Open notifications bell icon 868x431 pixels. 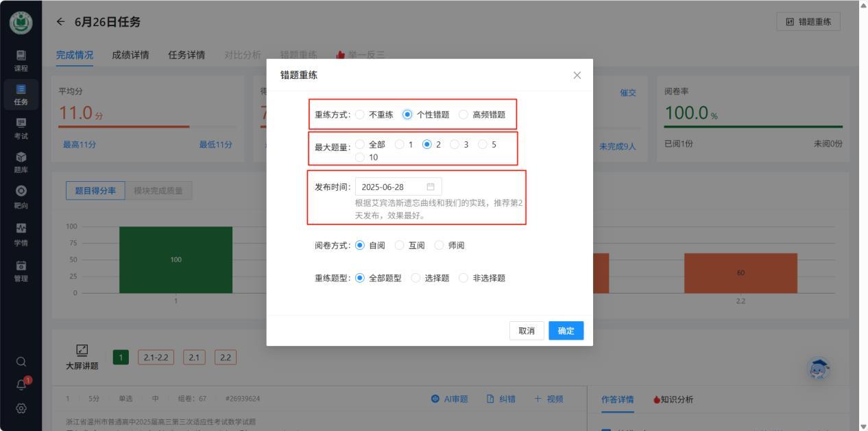point(21,385)
